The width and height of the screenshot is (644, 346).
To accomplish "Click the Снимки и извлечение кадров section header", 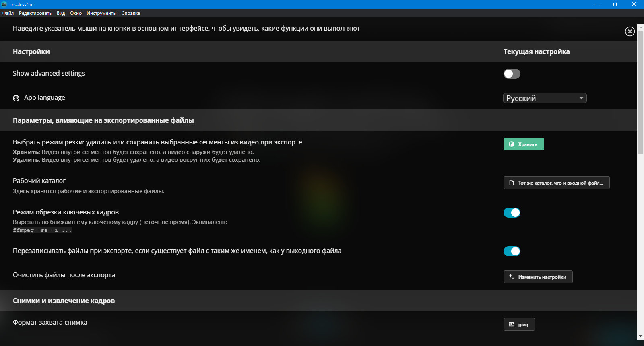I will 64,301.
